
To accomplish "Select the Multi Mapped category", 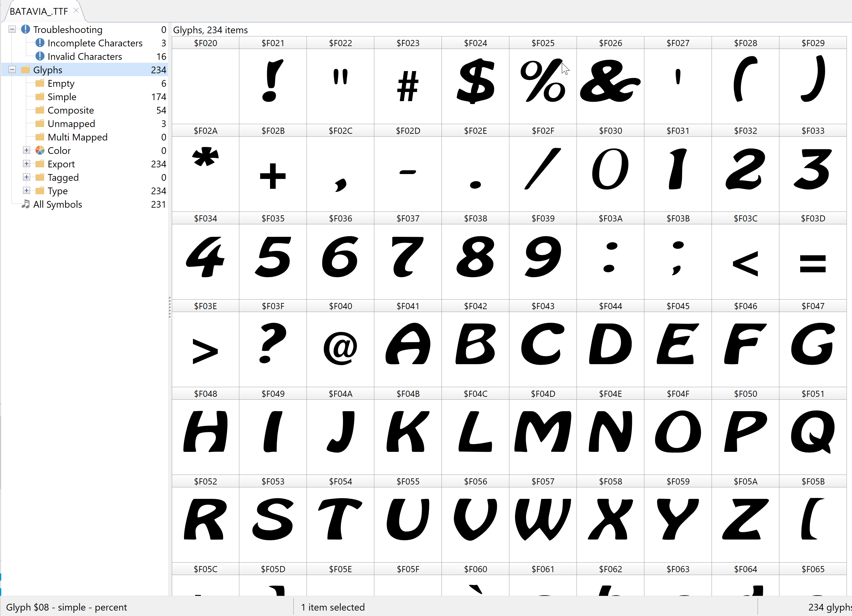I will click(x=77, y=137).
